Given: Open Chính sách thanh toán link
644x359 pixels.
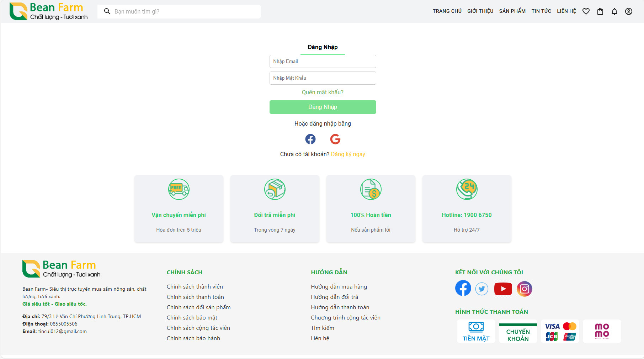Looking at the screenshot, I should [195, 297].
